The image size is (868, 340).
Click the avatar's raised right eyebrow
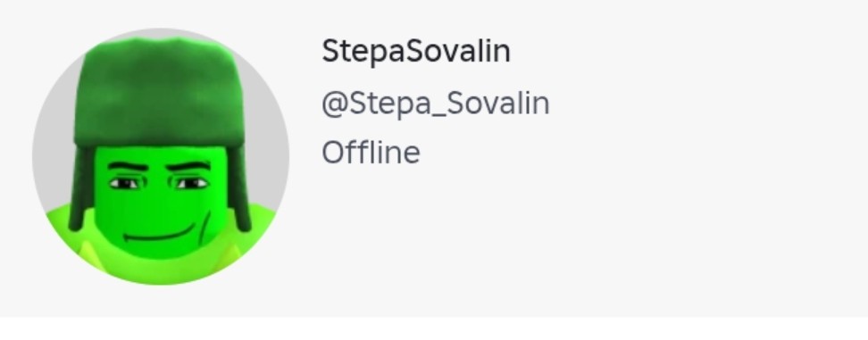pyautogui.click(x=189, y=166)
